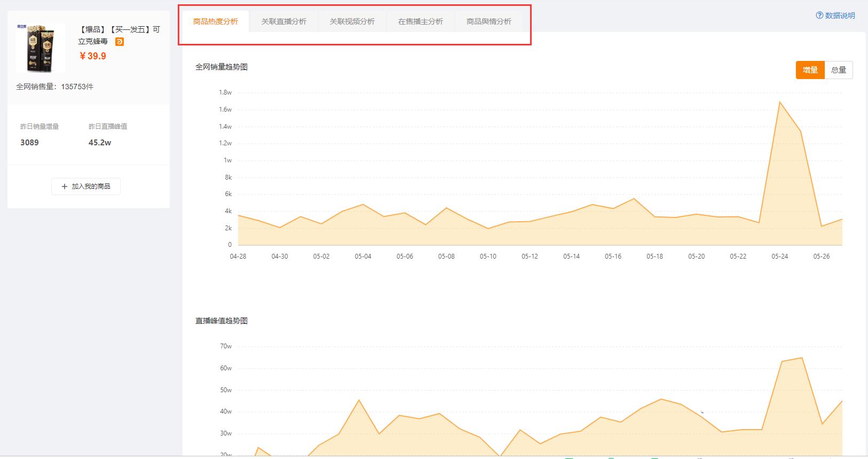Viewport: 868px width, 459px height.
Task: Go to the 在售播主分析 tab
Action: (x=420, y=22)
